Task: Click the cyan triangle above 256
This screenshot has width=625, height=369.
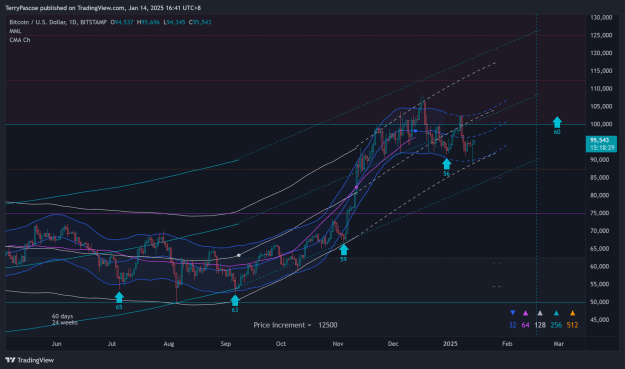Action: (556, 313)
